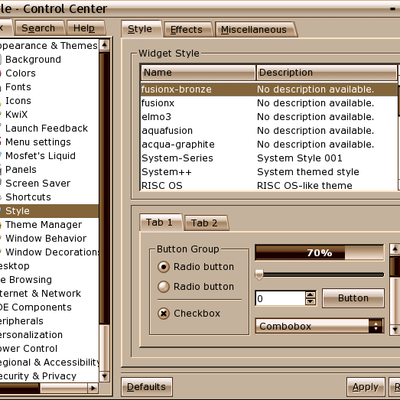The height and width of the screenshot is (400, 400).
Task: Open the Panels module
Action: [21, 169]
